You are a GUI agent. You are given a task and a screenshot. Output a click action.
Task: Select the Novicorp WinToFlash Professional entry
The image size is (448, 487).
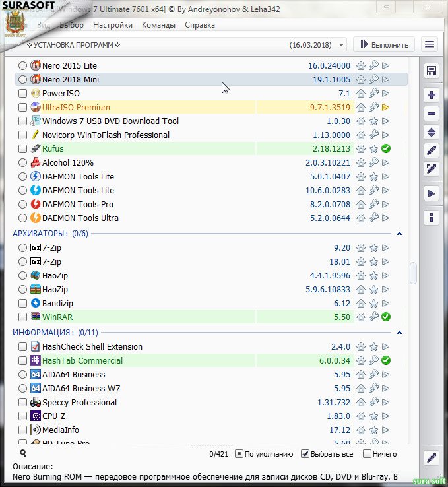click(x=106, y=135)
